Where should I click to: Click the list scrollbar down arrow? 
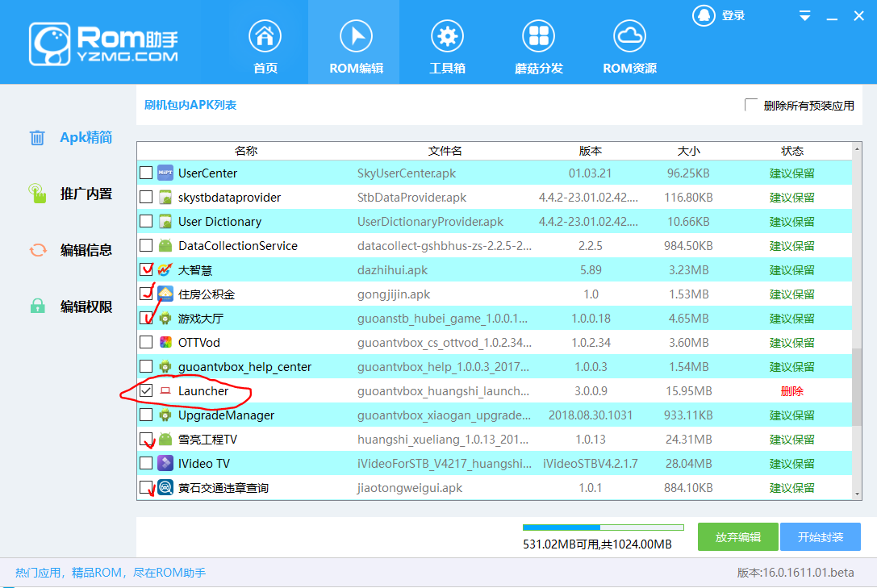(x=857, y=494)
